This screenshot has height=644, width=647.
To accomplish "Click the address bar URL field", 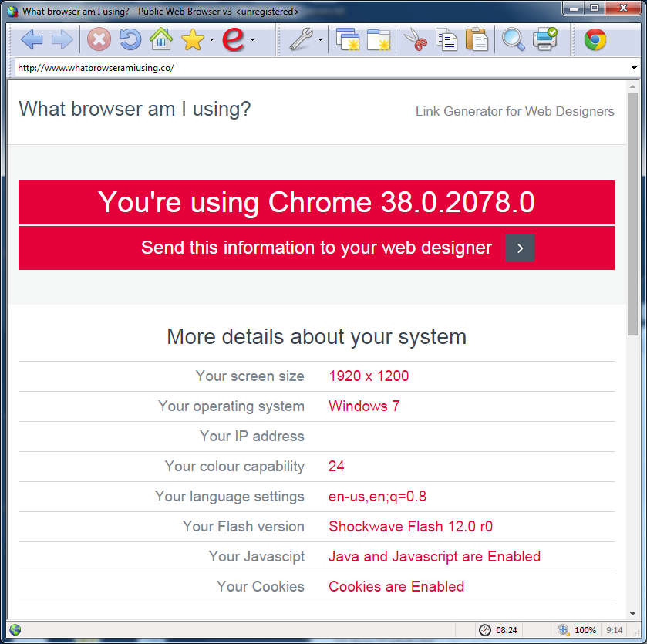I will [321, 68].
